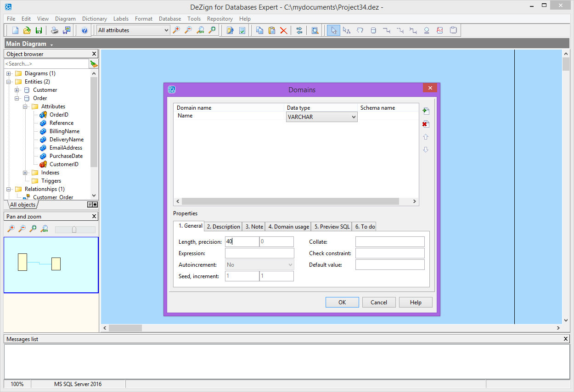Click the Pan and zoom diagram thumbnail

pyautogui.click(x=51, y=265)
